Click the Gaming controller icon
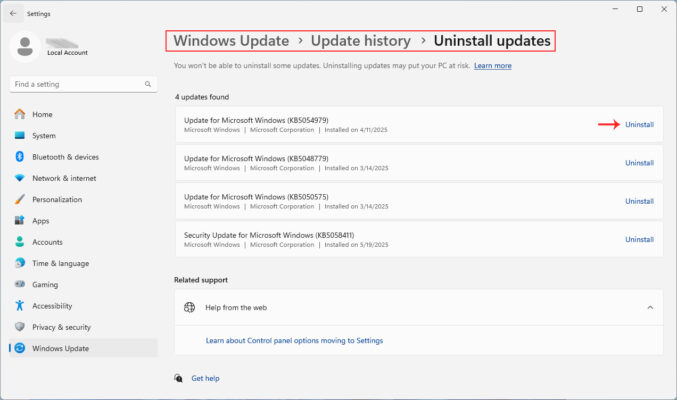This screenshot has height=400, width=677. [19, 284]
